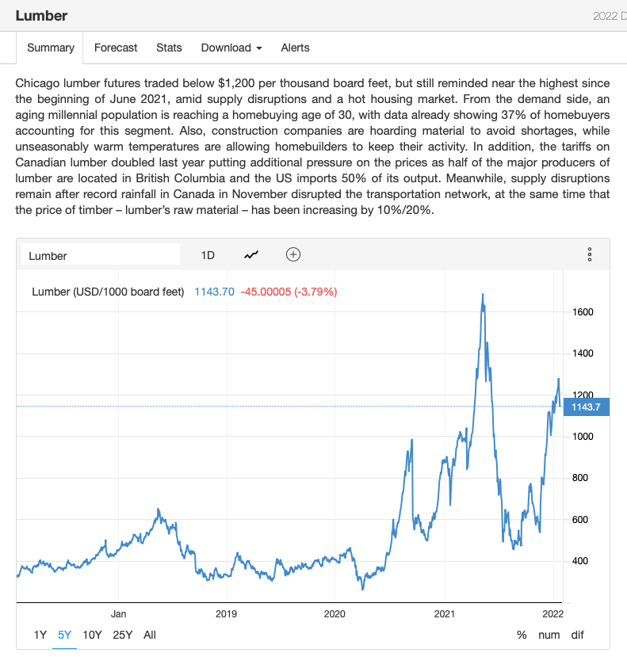Expand the Download dropdown
This screenshot has width=627, height=672.
(x=231, y=48)
